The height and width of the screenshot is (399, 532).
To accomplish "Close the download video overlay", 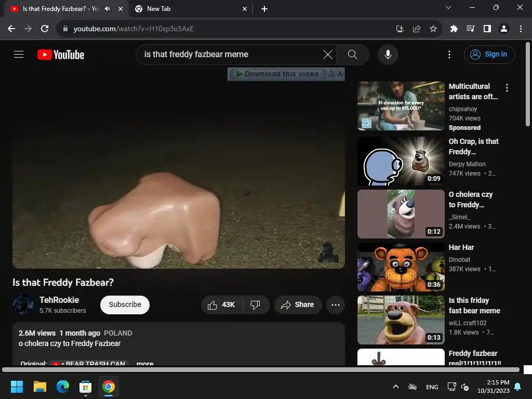I will tap(340, 73).
